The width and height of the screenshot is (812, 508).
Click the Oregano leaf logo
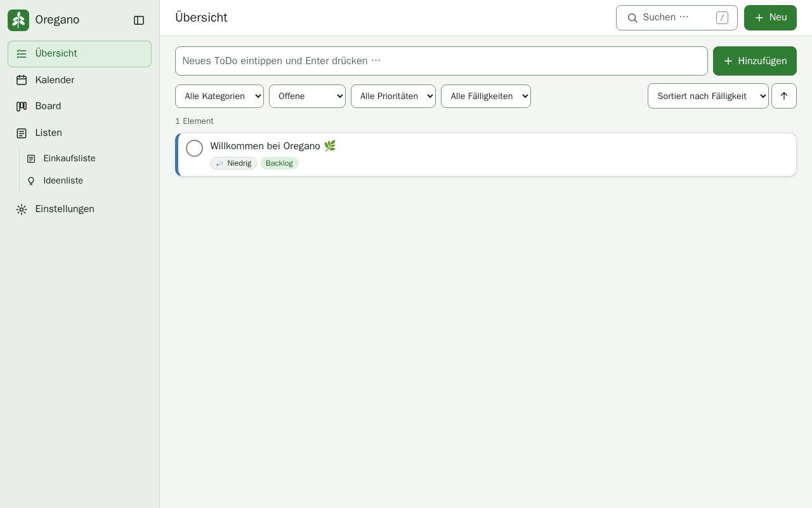point(18,20)
